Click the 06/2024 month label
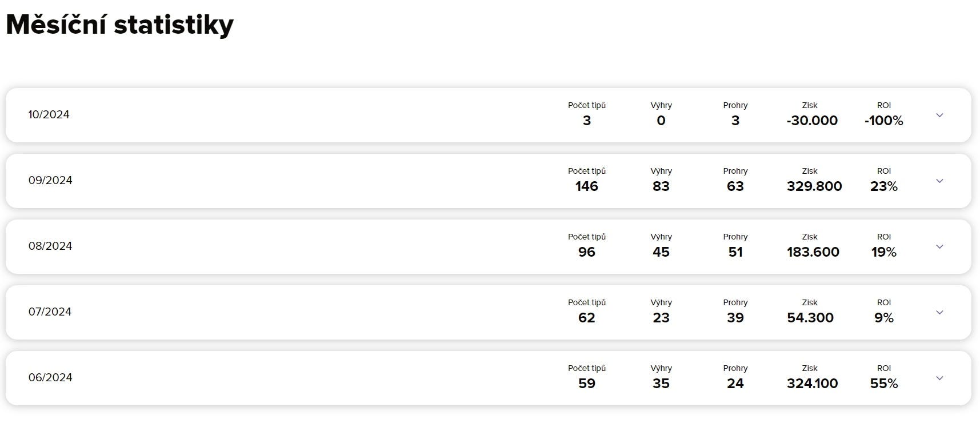Viewport: 980px width, 427px height. click(x=50, y=377)
